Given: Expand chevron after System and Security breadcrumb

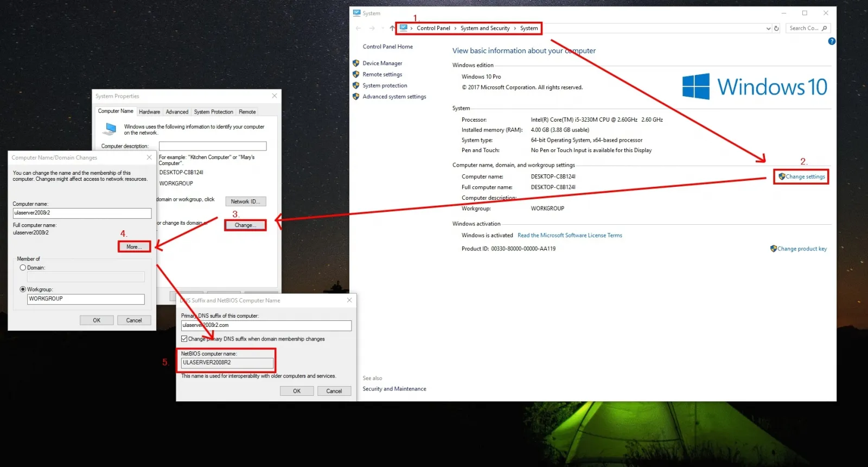Looking at the screenshot, I should [x=515, y=28].
